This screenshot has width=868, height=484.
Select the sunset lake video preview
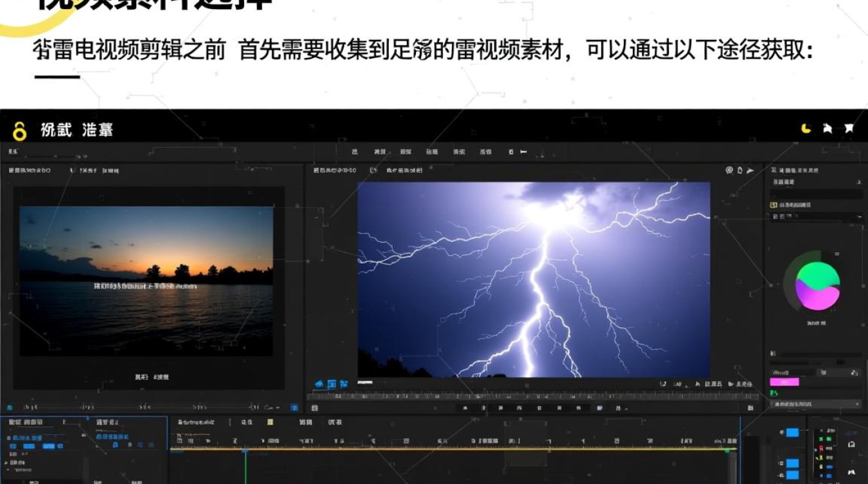pos(147,281)
